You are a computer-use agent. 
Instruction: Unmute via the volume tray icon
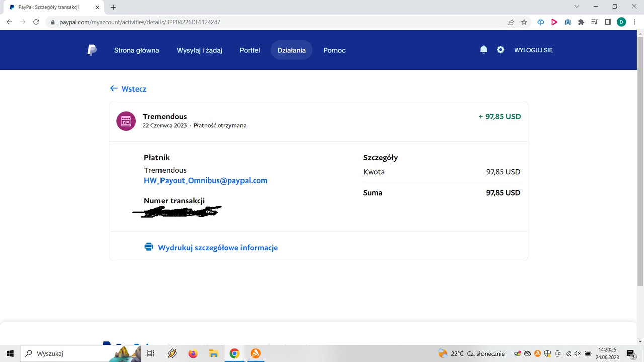(x=578, y=353)
